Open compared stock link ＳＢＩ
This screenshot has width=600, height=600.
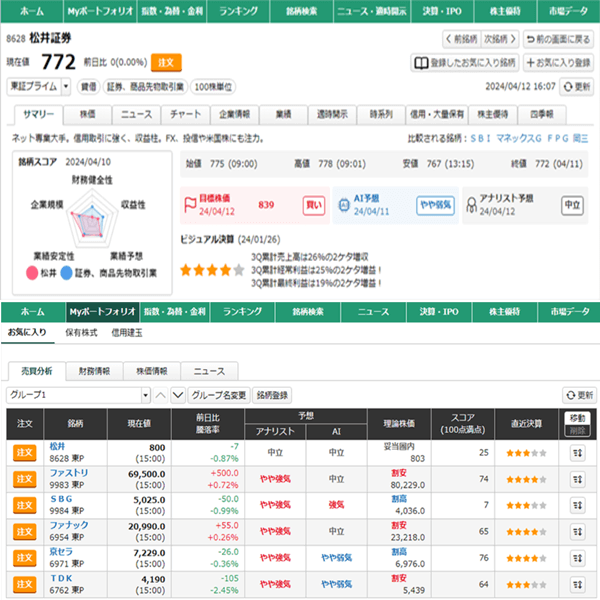[x=481, y=139]
